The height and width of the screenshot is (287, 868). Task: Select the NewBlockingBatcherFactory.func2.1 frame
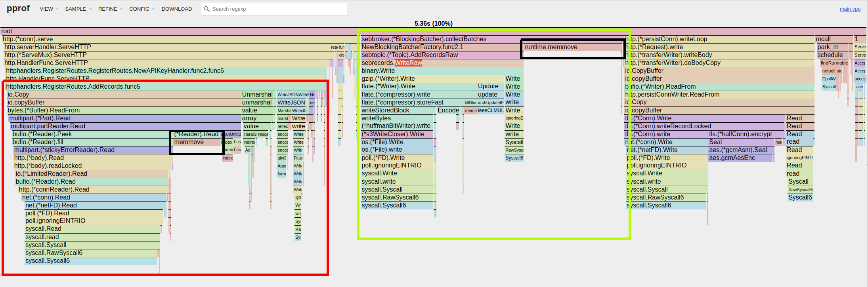tap(442, 47)
